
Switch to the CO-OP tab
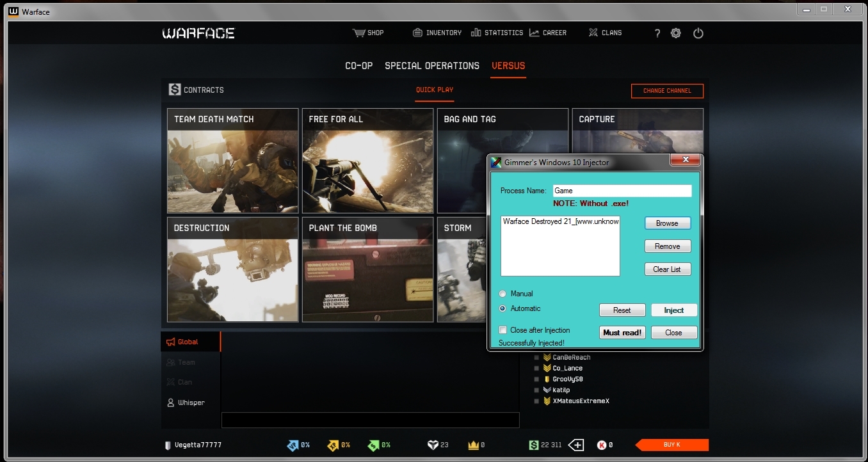click(x=359, y=65)
